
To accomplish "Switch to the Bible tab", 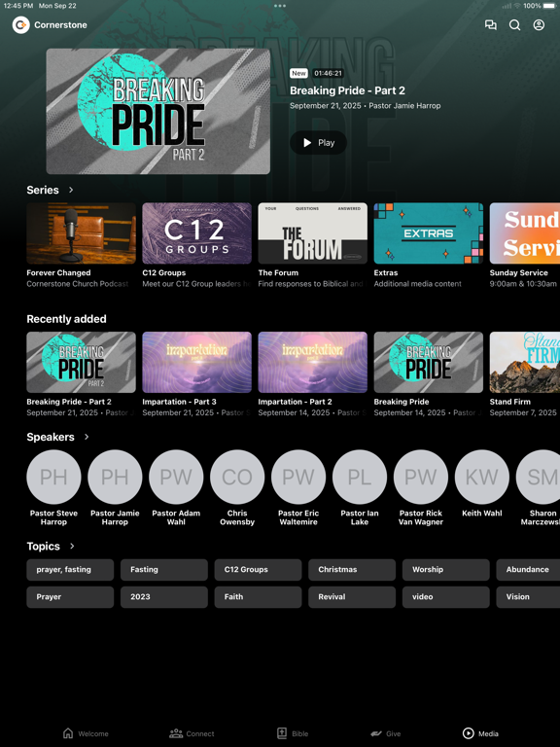I will pos(293,733).
